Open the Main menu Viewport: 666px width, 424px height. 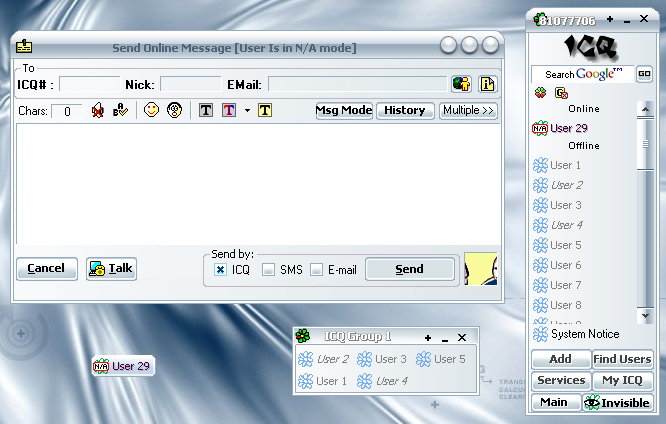point(556,402)
